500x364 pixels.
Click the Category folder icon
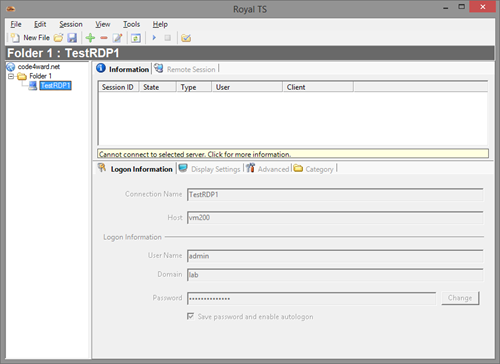[x=298, y=168]
